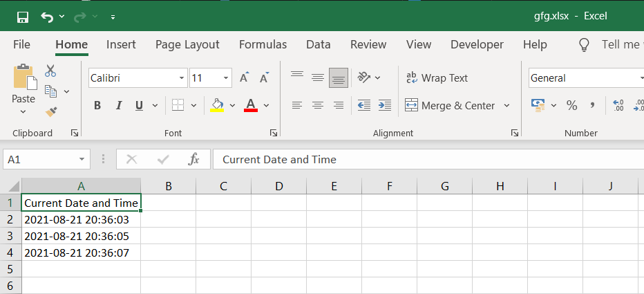Click the Insert Function fx icon
This screenshot has height=294, width=644.
tap(194, 160)
